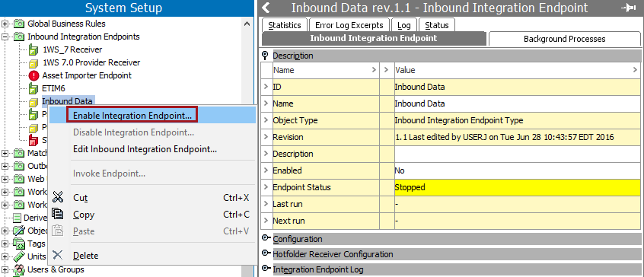Collapse the Inbound Integration Endpoints tree node
This screenshot has width=644, height=277.
coord(5,37)
